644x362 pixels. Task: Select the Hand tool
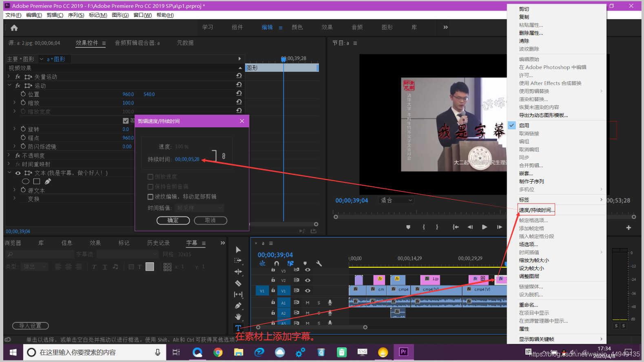click(238, 317)
